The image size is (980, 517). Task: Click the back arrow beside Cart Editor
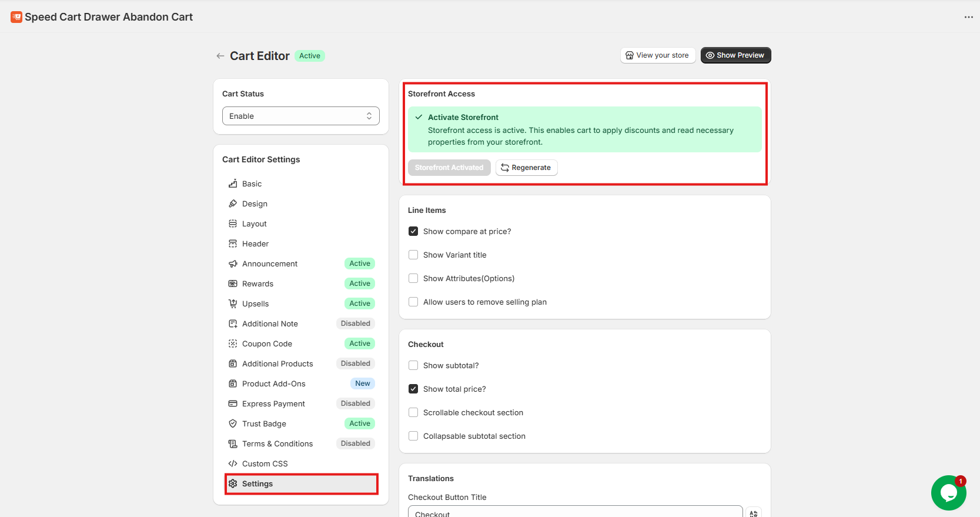[220, 56]
